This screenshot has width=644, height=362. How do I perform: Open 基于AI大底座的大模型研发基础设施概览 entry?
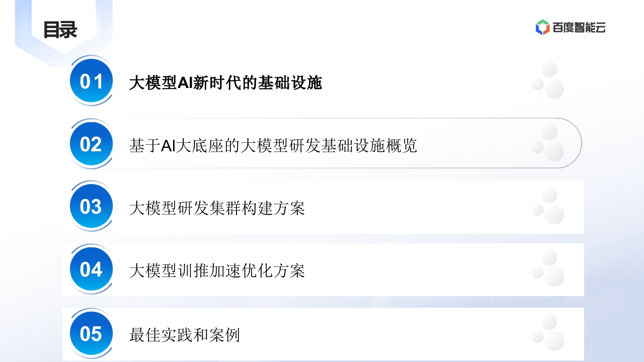click(273, 145)
